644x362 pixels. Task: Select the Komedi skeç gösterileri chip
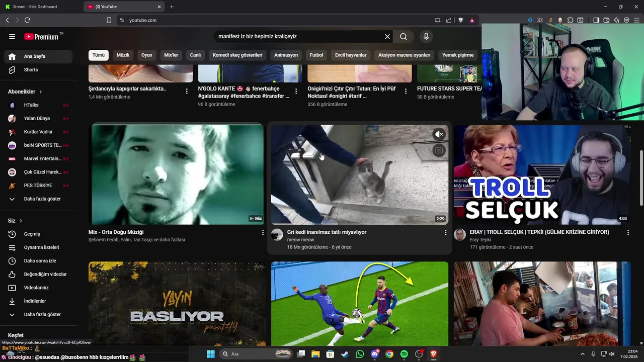[x=237, y=55]
